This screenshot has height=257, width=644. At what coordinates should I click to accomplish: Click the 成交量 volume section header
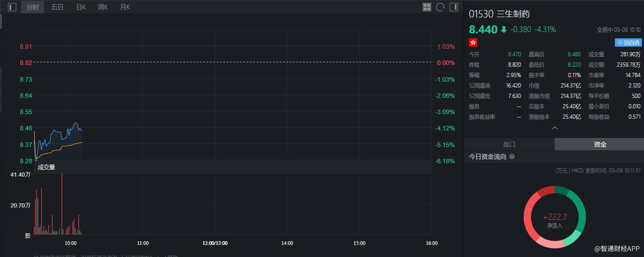(47, 167)
